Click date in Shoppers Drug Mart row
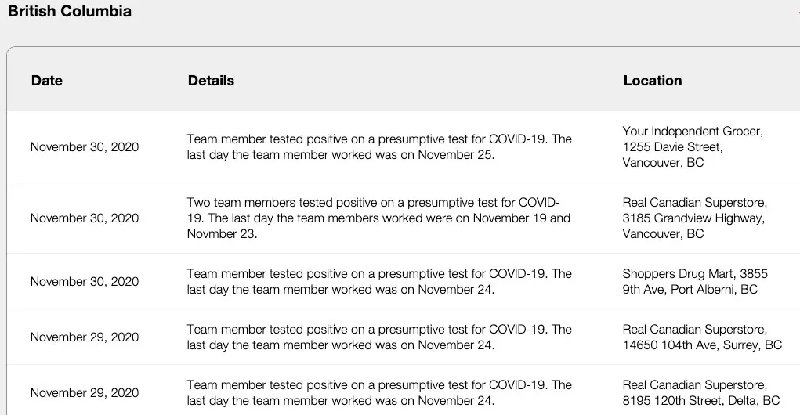Screen dimensions: 800x415 coord(85,282)
